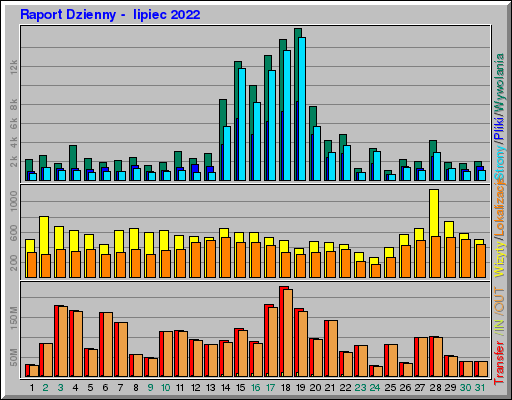Select the '2k' y-axis value

pyautogui.click(x=14, y=161)
